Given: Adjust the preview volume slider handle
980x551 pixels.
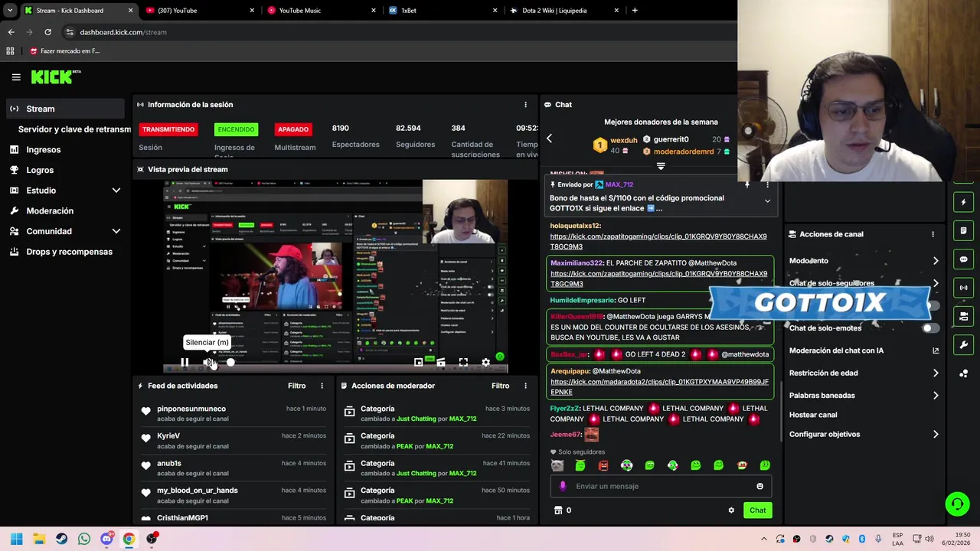Looking at the screenshot, I should (230, 362).
